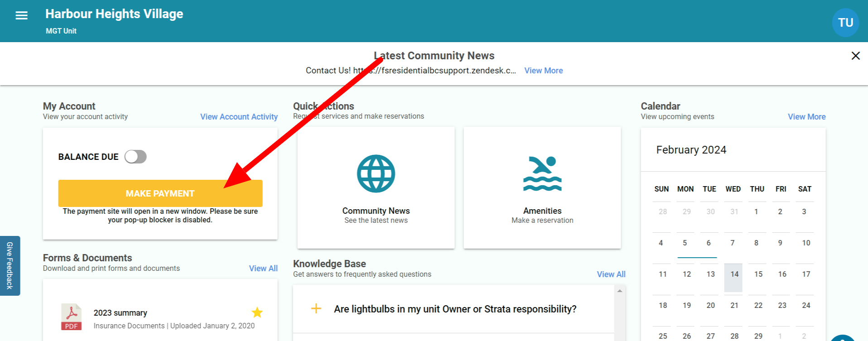Select January 31 on the calendar
Viewport: 868px width, 341px height.
coord(734,212)
